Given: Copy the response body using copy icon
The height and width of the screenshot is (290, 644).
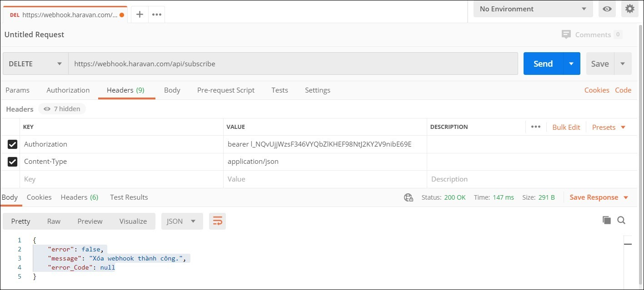Looking at the screenshot, I should [x=606, y=220].
